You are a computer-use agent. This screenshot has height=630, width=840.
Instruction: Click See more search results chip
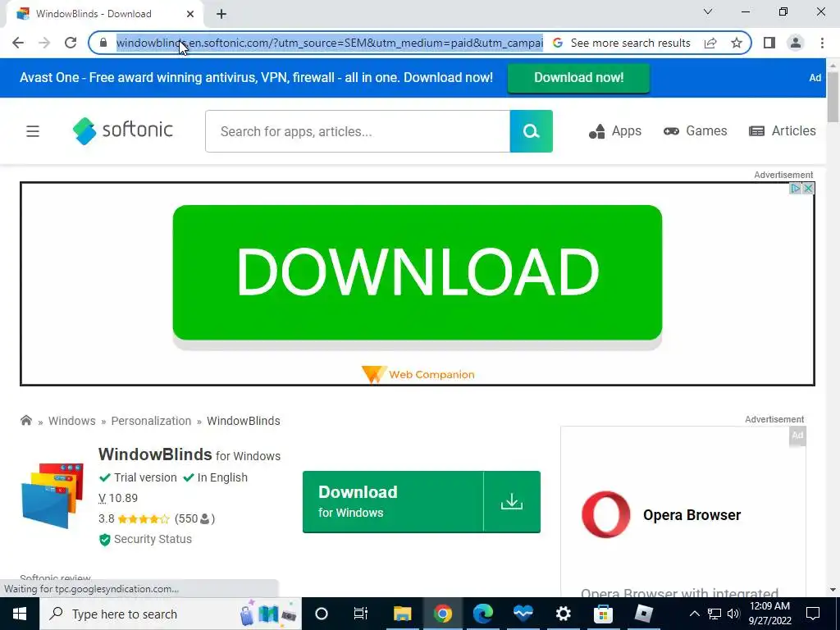point(622,43)
